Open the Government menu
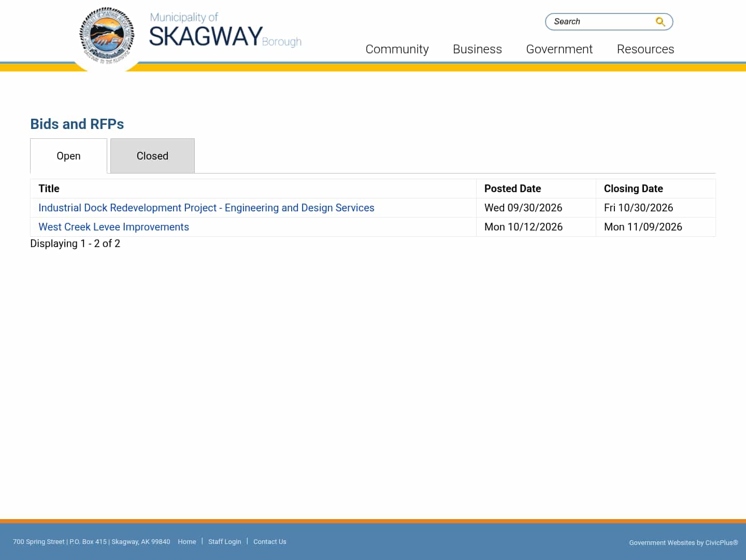 (x=559, y=49)
